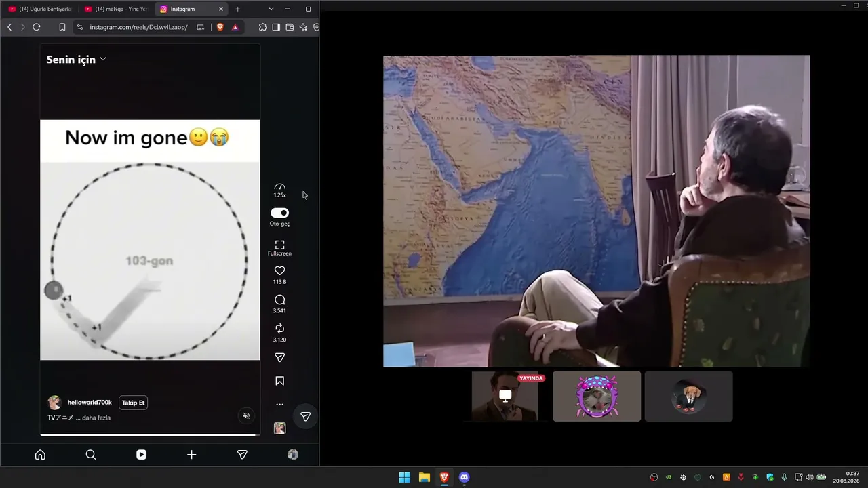Image resolution: width=868 pixels, height=488 pixels.
Task: Open the reel's audio thumbnail
Action: pos(279,428)
